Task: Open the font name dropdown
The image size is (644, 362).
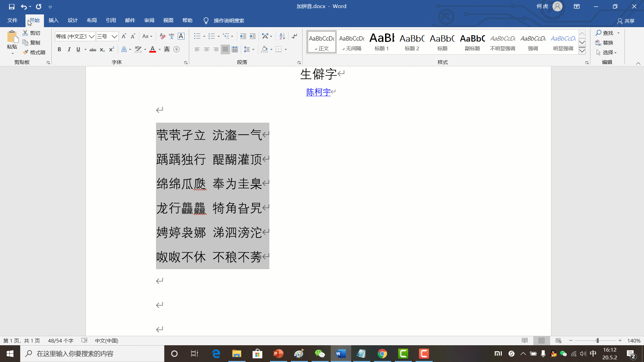Action: [x=92, y=36]
